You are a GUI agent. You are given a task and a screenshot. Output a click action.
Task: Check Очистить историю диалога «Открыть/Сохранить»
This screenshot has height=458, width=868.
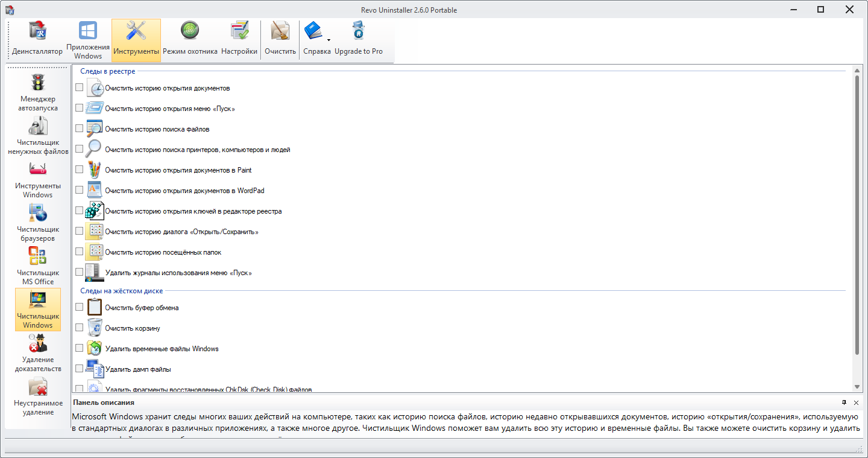coord(79,231)
